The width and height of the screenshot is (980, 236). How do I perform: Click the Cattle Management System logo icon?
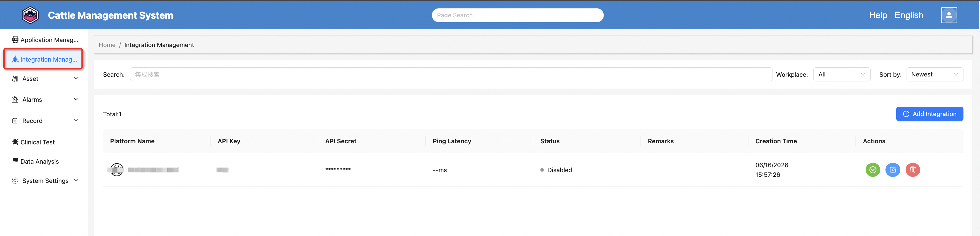click(x=30, y=15)
